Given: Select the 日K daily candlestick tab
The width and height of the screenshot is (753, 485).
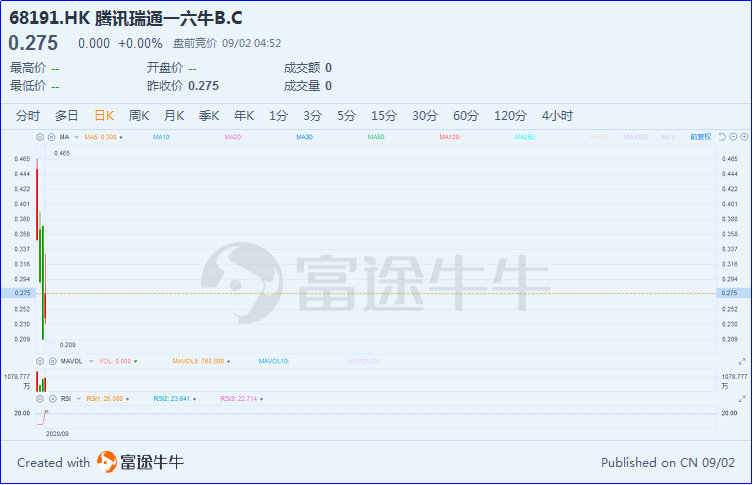Looking at the screenshot, I should (x=104, y=116).
